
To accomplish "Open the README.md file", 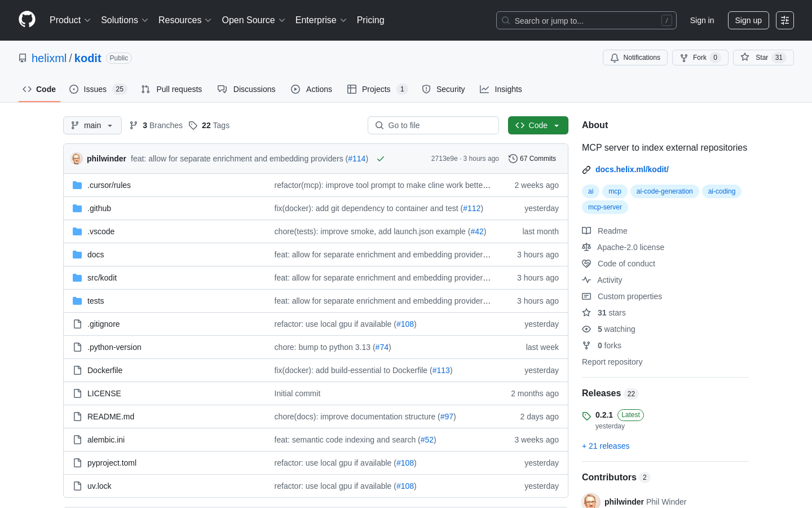I will coord(111,417).
